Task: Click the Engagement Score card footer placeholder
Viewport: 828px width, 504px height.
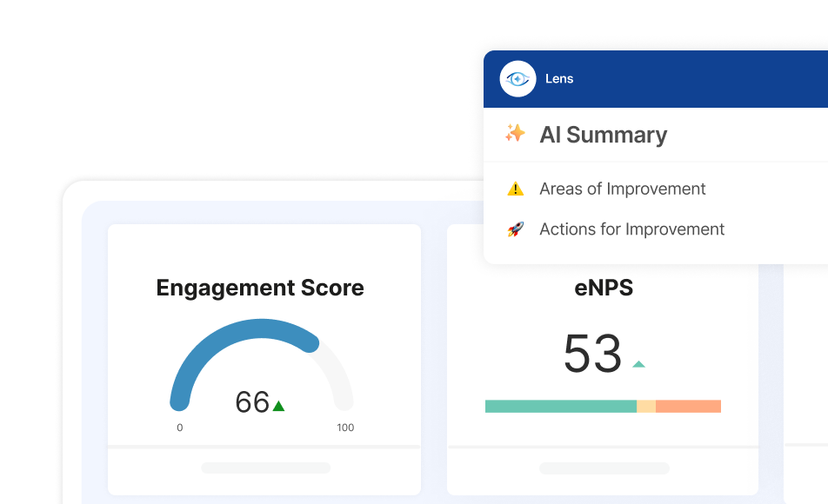Action: [265, 468]
